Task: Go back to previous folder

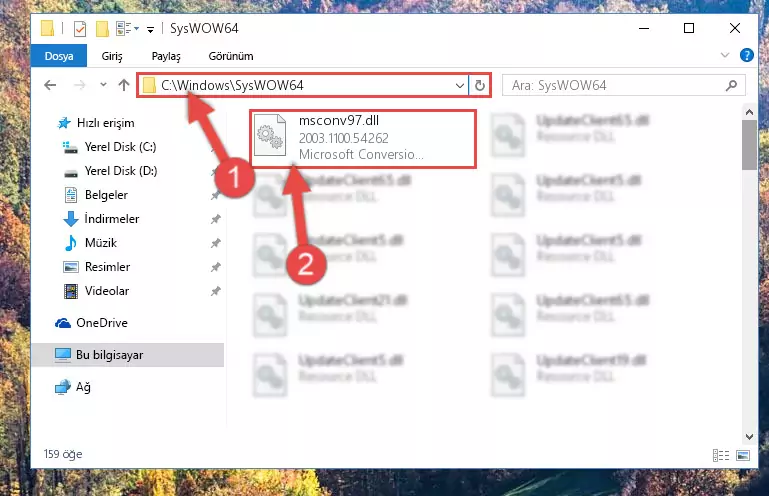Action: (50, 85)
